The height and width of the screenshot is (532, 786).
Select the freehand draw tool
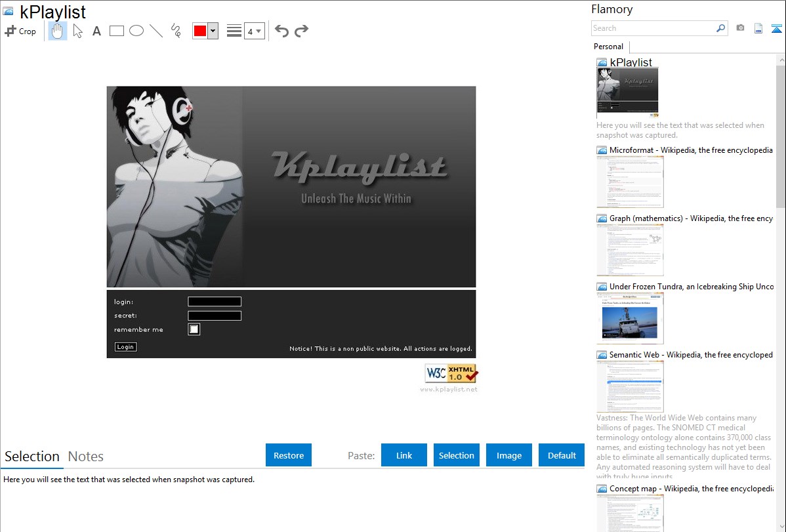click(x=176, y=31)
